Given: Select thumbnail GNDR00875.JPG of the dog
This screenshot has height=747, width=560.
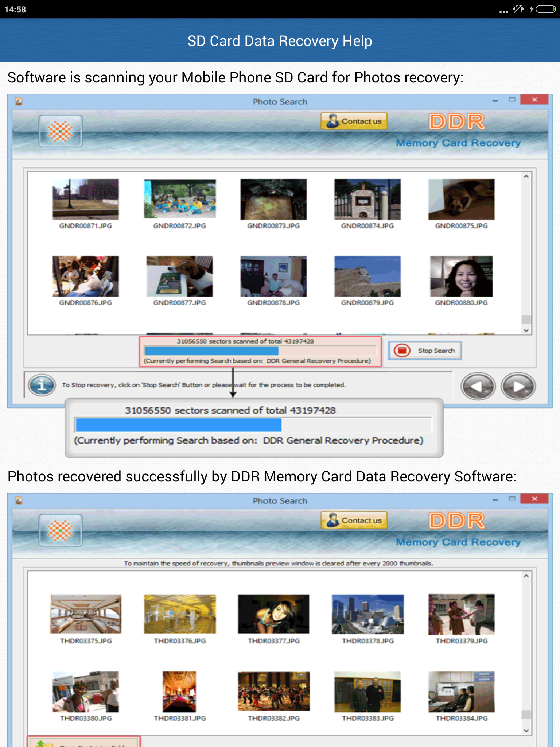Looking at the screenshot, I should pos(461,199).
